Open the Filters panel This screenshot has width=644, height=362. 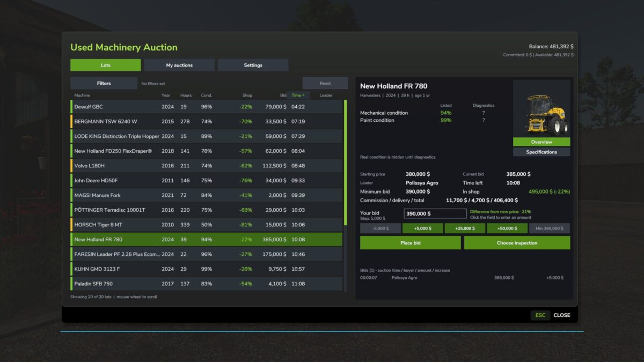click(x=104, y=83)
